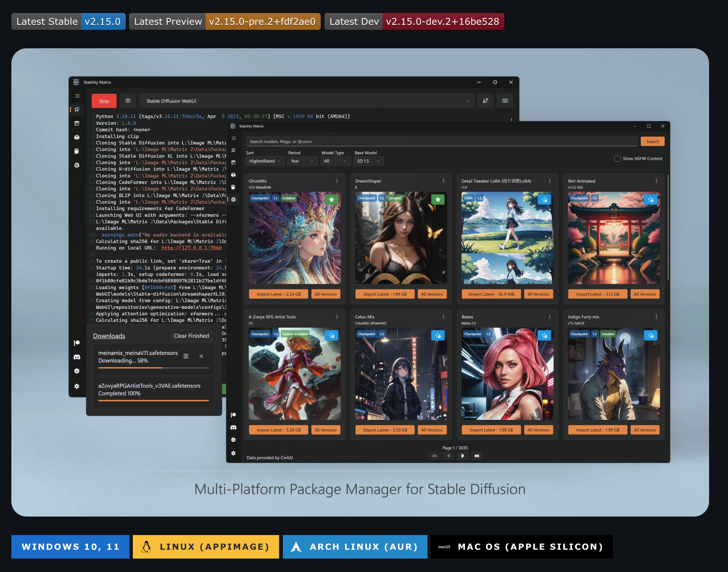The width and height of the screenshot is (728, 572).
Task: Expand the Sort HighestRated dropdown
Action: (x=265, y=161)
